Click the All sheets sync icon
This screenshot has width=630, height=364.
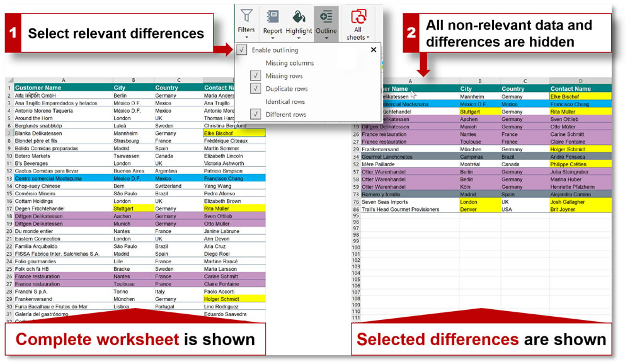[x=359, y=16]
